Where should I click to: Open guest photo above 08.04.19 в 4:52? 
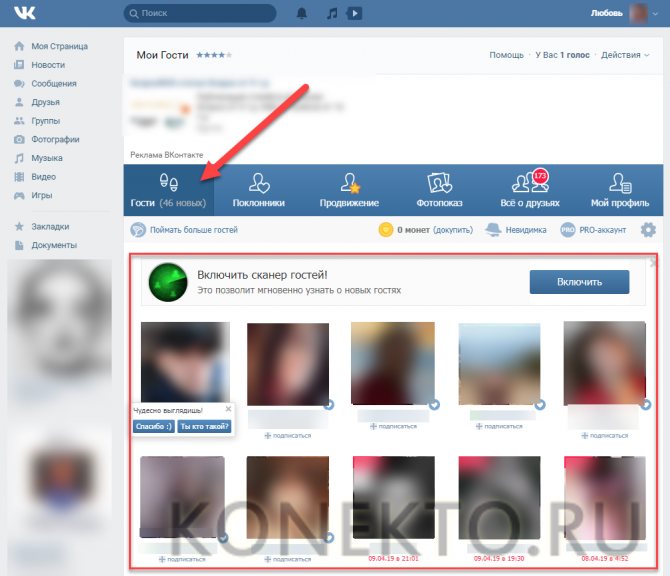[605, 497]
